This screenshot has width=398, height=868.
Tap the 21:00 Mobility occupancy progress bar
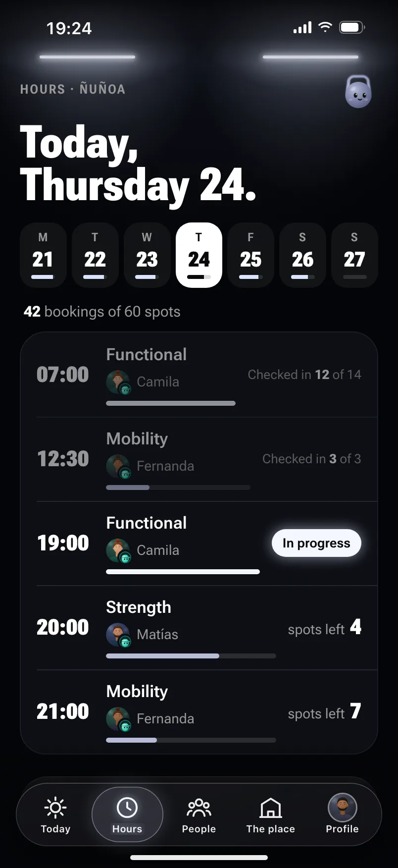pyautogui.click(x=191, y=740)
